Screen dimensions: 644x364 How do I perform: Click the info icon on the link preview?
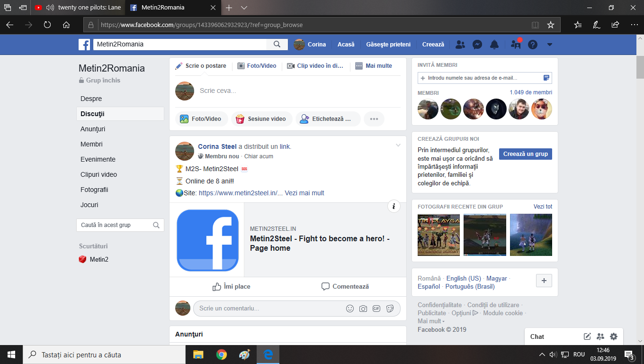click(394, 206)
